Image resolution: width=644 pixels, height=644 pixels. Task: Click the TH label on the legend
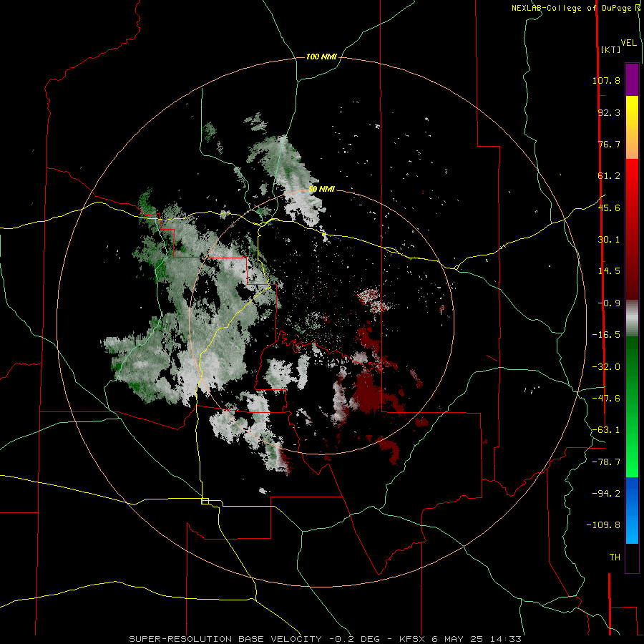(x=615, y=557)
